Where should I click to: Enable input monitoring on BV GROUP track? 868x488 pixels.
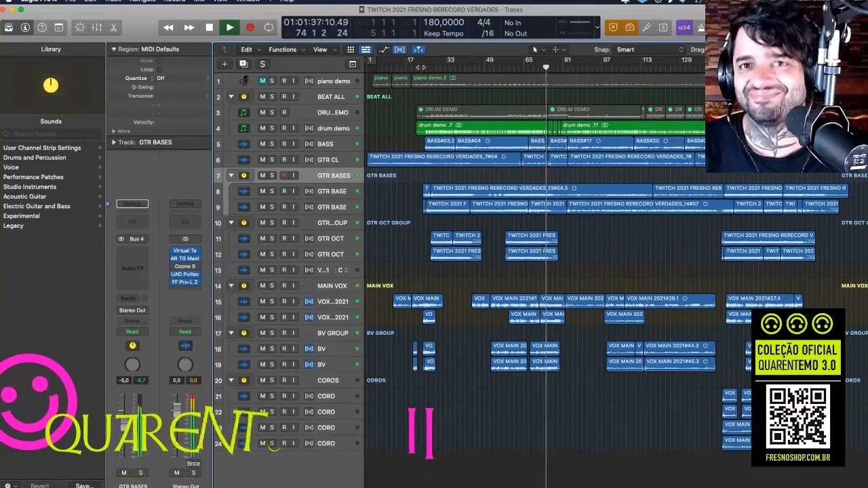[294, 333]
